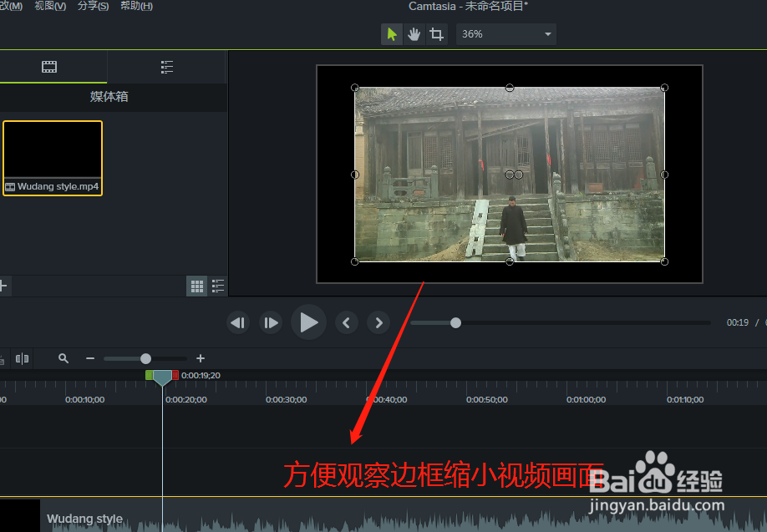Screen dimensions: 767x532
Task: Click the split clip icon above timeline
Action: tap(23, 358)
